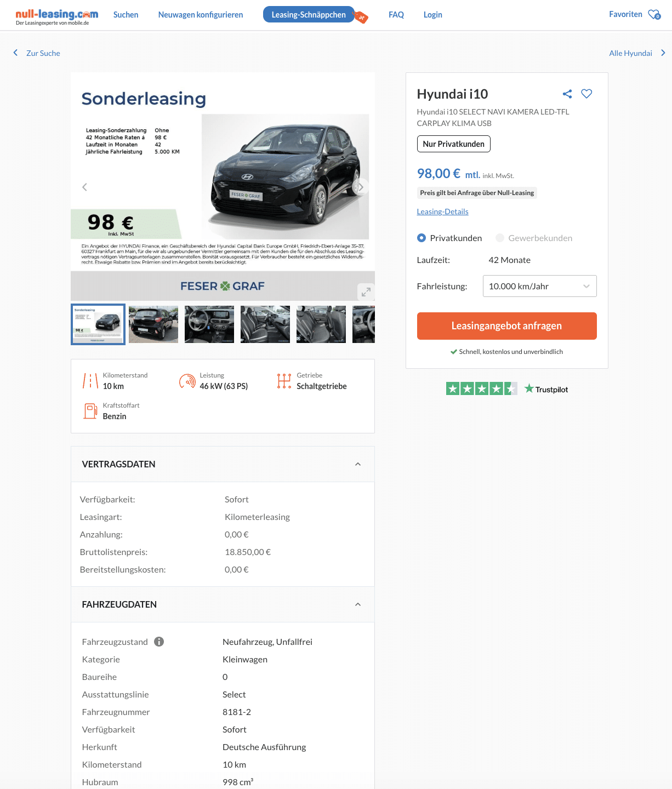Open the Leasing-Details link

click(442, 211)
